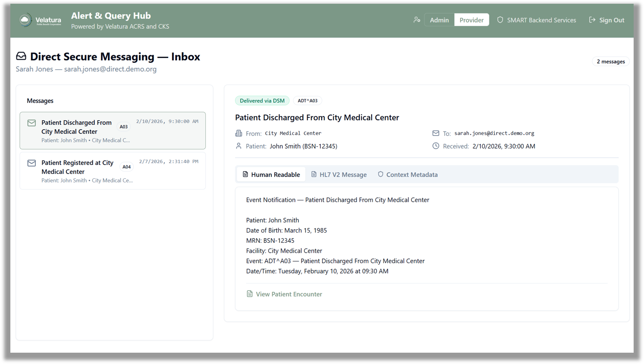
Task: Click the Delivered via DSM badge
Action: coord(262,100)
